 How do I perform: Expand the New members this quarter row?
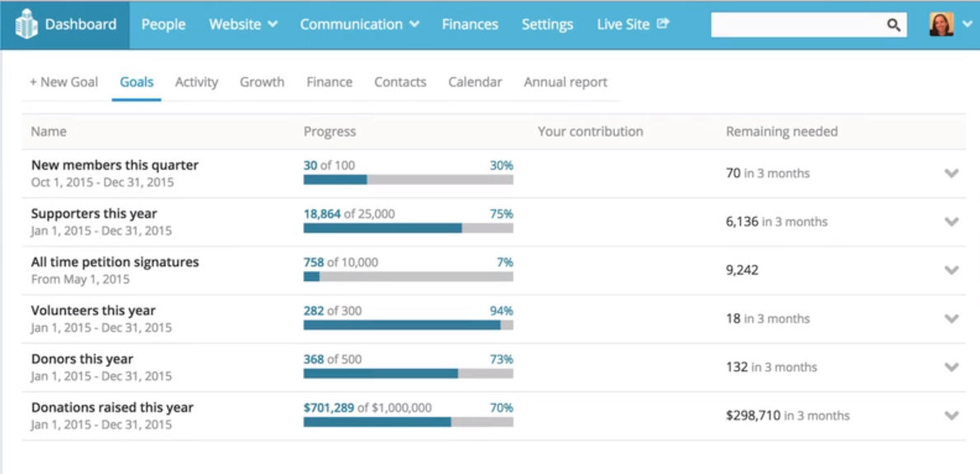[x=951, y=173]
